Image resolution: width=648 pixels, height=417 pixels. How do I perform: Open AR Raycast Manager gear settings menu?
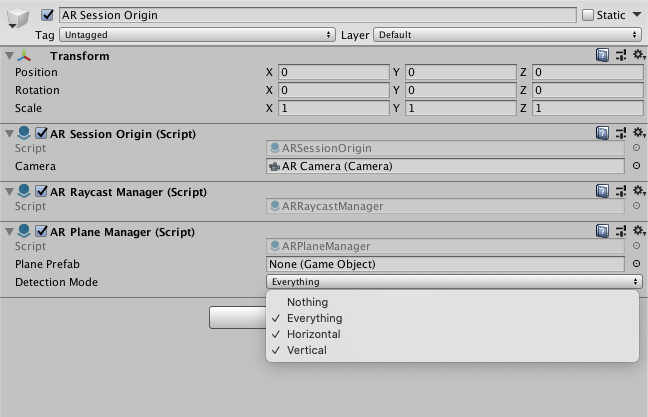click(x=639, y=191)
